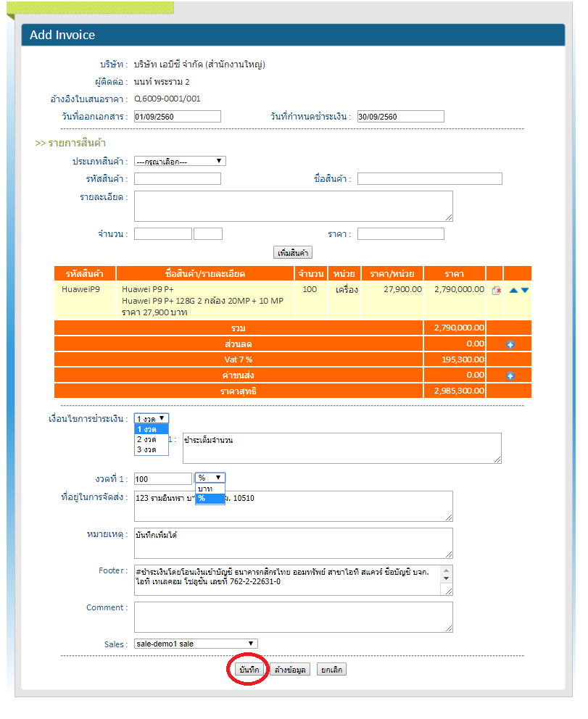This screenshot has height=719, width=588.
Task: Click the จำนวน quantity input field
Action: click(x=163, y=234)
